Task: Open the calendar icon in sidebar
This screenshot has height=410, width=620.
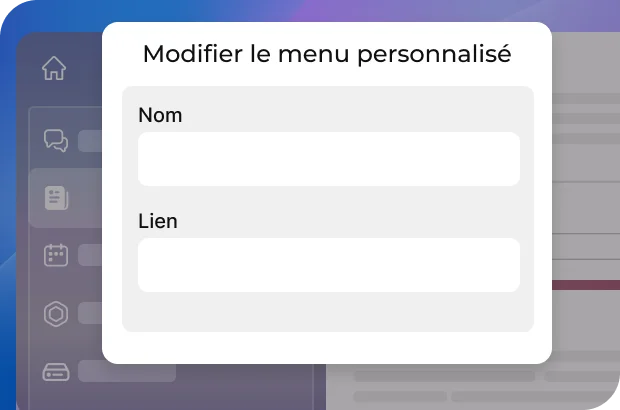Action: coord(55,255)
